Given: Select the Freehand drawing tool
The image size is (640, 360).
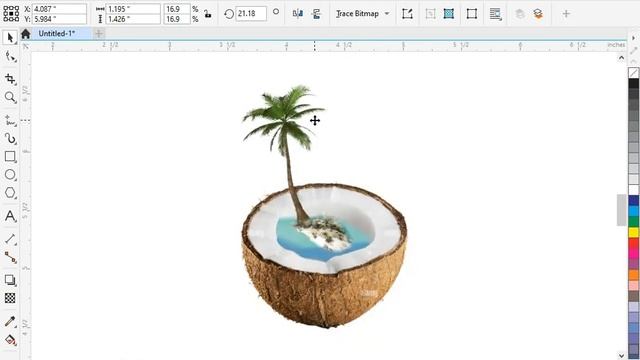Looking at the screenshot, I should tap(10, 121).
